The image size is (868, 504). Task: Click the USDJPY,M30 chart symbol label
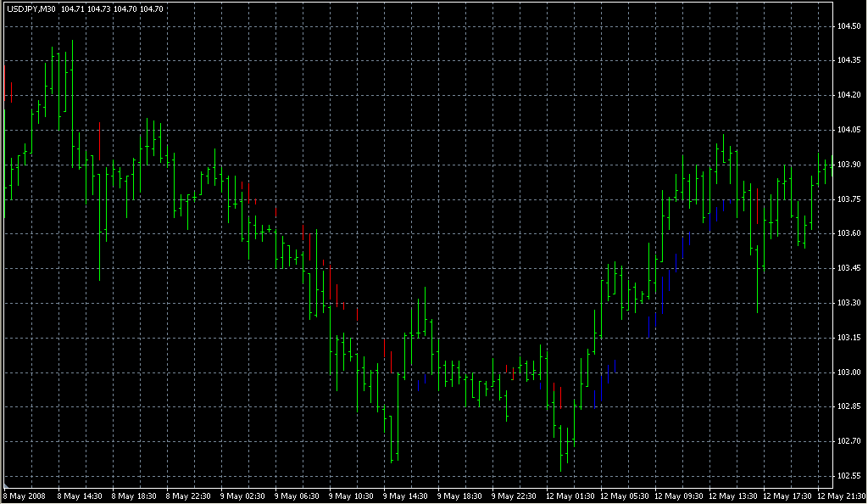pyautogui.click(x=31, y=9)
